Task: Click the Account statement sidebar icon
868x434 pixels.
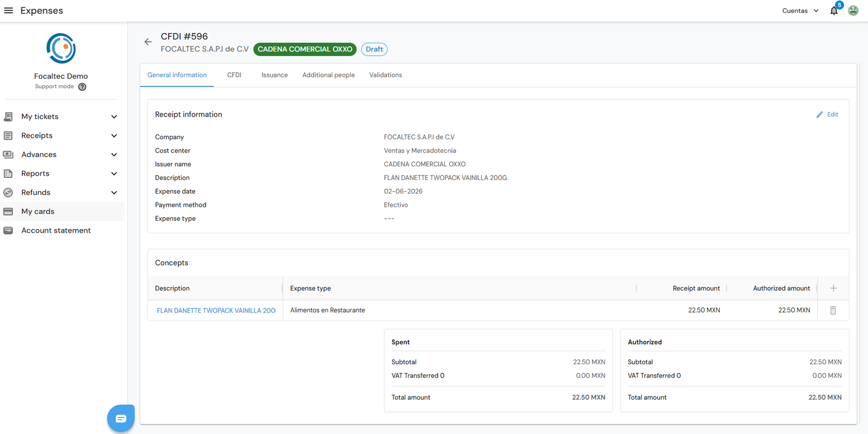Action: (8, 231)
